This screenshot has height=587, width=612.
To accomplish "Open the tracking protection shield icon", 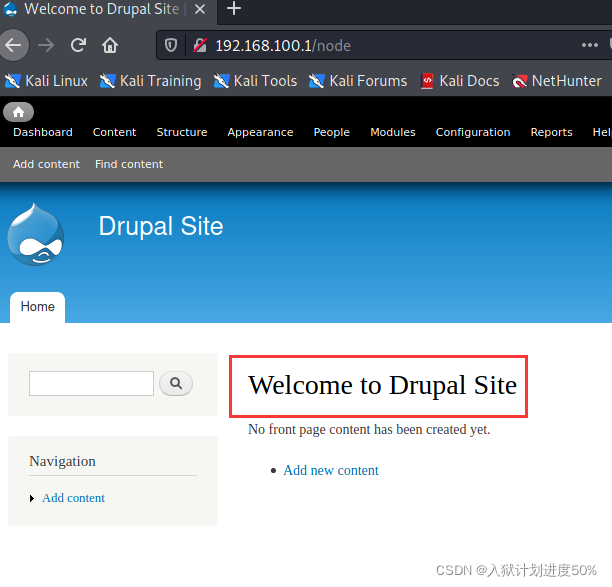I will 171,45.
